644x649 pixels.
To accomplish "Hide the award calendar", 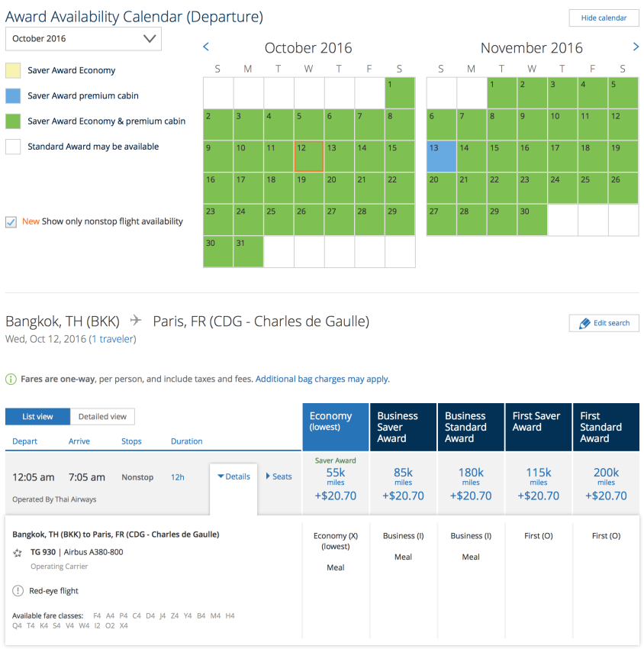I will pos(604,18).
